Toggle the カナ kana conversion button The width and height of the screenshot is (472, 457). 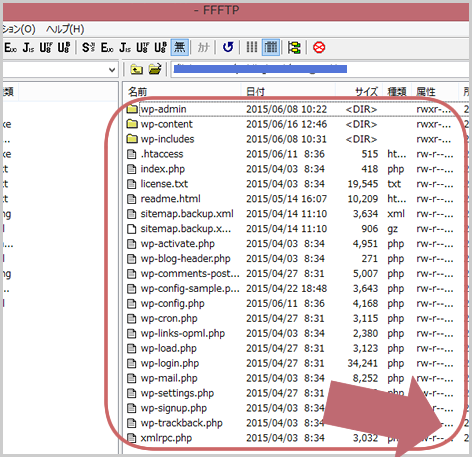pyautogui.click(x=203, y=48)
